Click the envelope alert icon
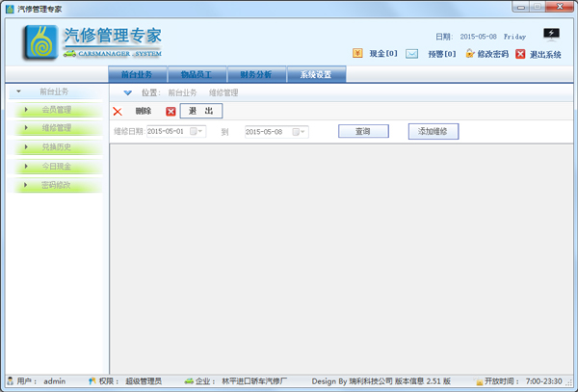 tap(411, 54)
